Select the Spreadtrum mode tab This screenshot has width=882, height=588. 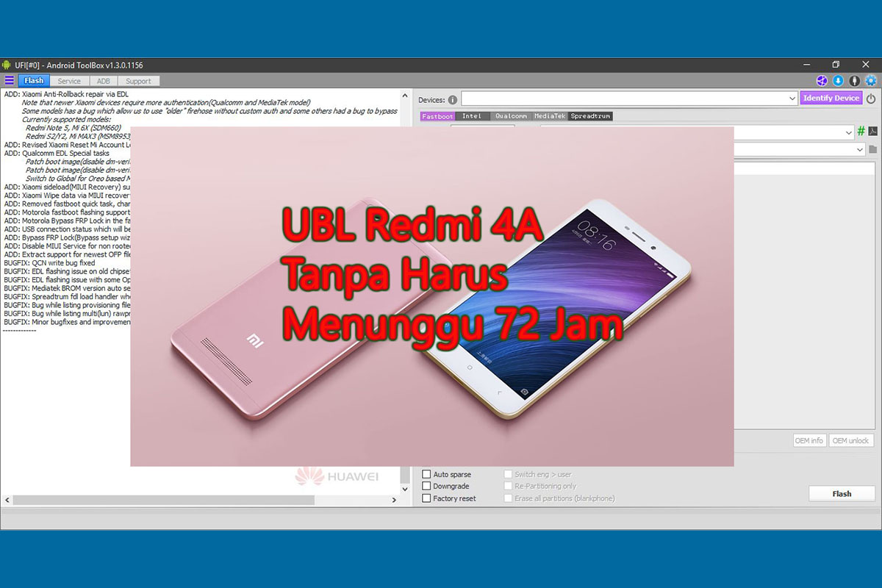click(x=590, y=116)
